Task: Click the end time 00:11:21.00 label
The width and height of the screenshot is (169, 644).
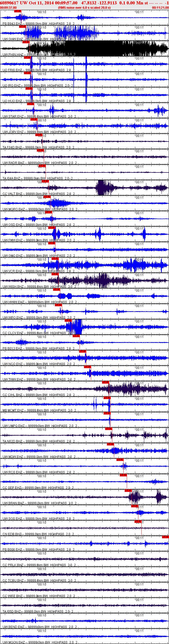Action: pos(160,8)
